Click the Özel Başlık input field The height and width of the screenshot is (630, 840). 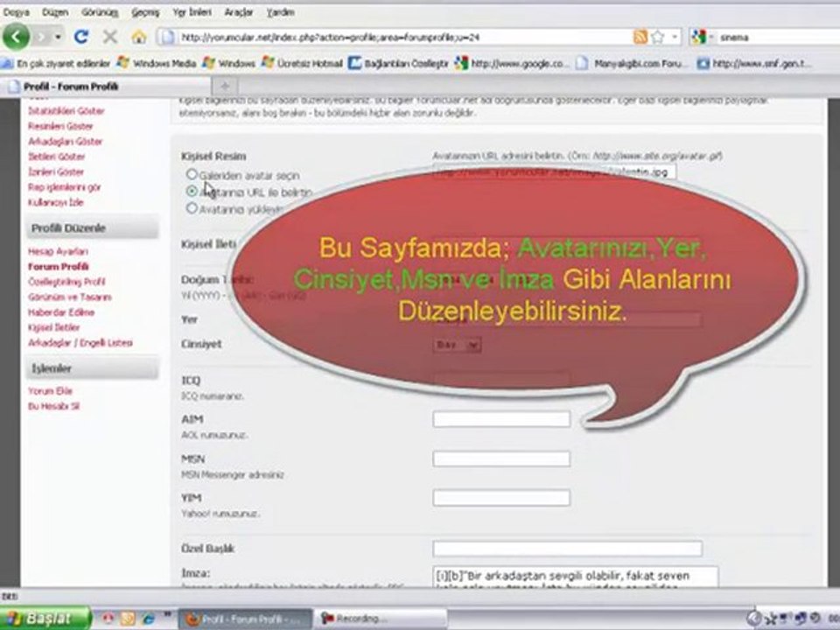tap(567, 548)
